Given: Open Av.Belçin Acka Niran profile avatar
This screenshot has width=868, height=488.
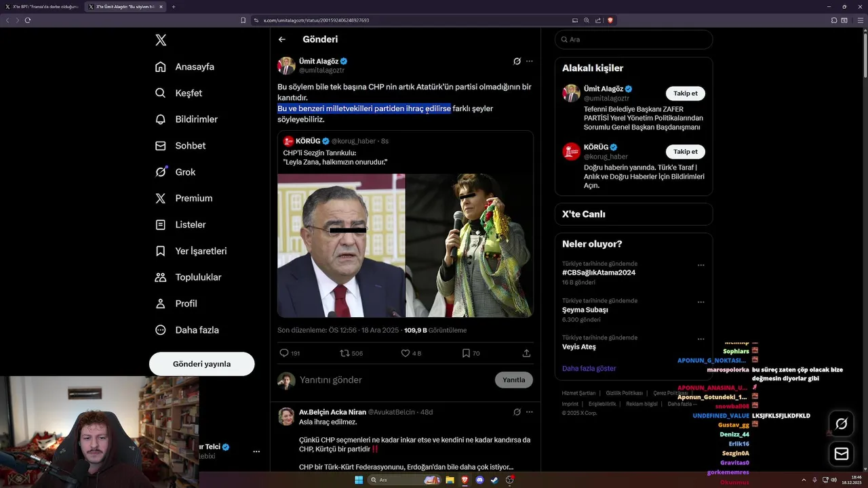Looking at the screenshot, I should 286,416.
